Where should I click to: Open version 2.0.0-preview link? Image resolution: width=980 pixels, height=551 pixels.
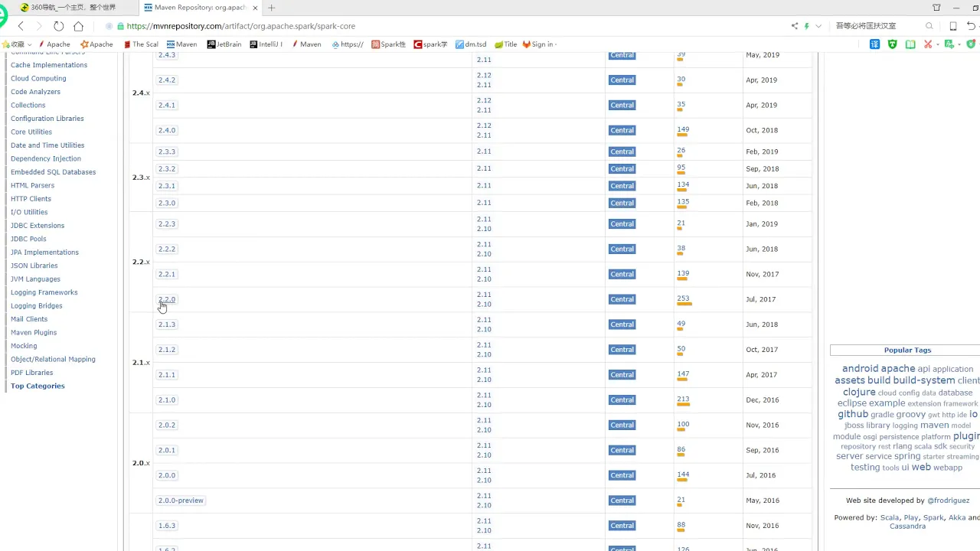pyautogui.click(x=181, y=500)
